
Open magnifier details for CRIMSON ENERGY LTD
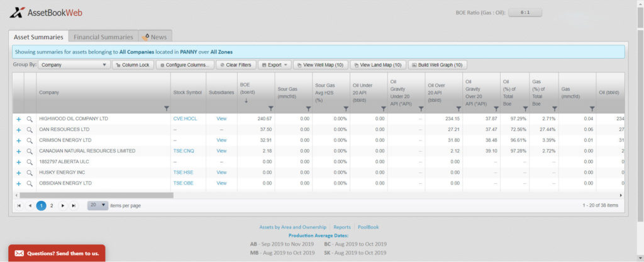point(30,140)
